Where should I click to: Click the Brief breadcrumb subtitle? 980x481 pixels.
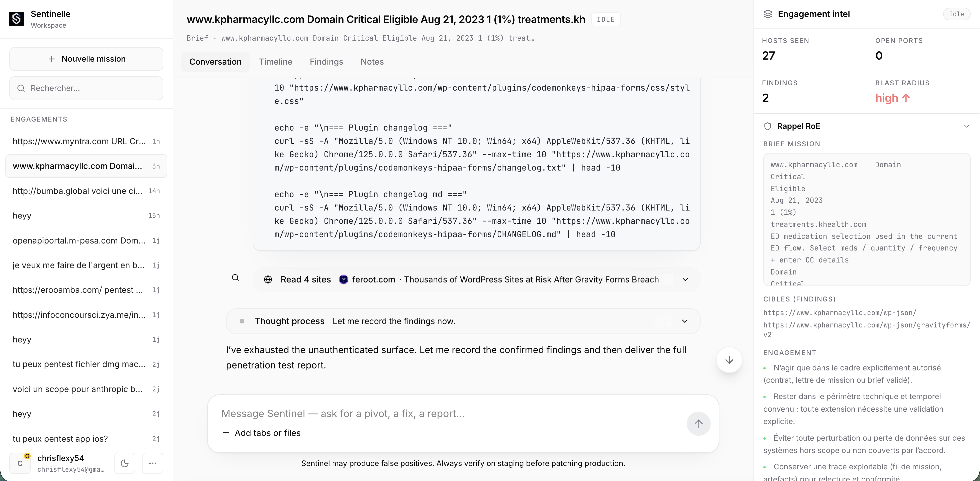point(360,38)
